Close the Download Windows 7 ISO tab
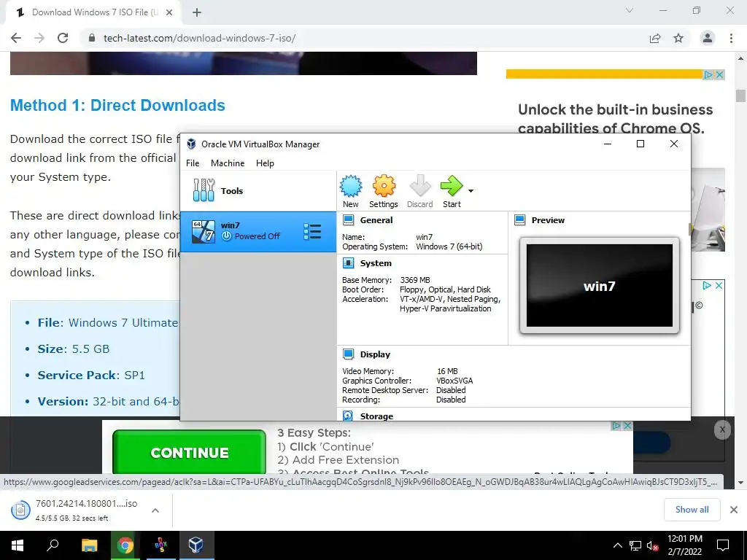747x560 pixels. coord(169,12)
